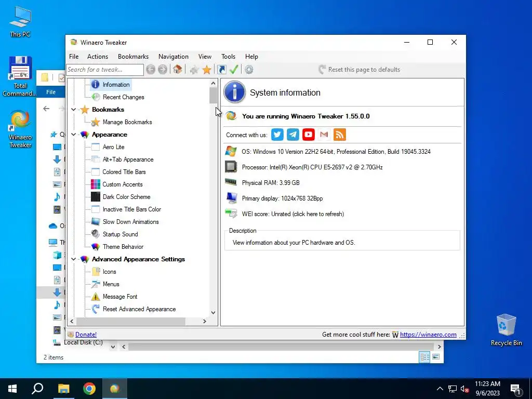Viewport: 532px width, 399px height.
Task: Collapse the Appearance tree group
Action: (73, 135)
